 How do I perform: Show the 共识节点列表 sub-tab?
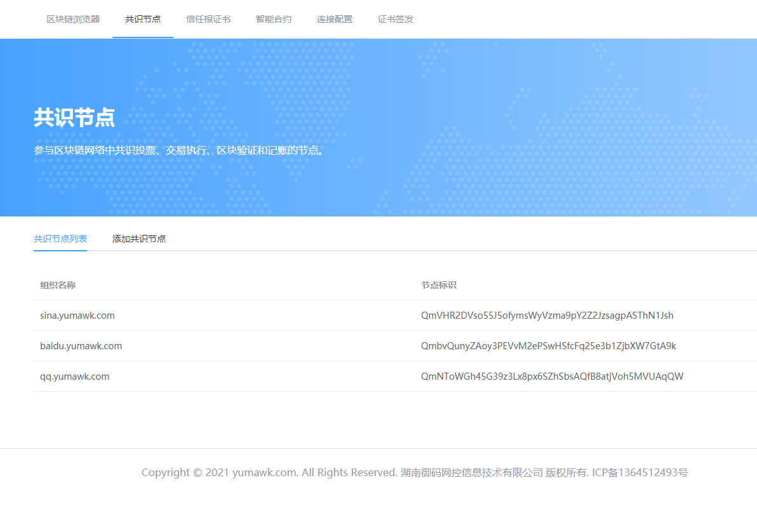60,239
